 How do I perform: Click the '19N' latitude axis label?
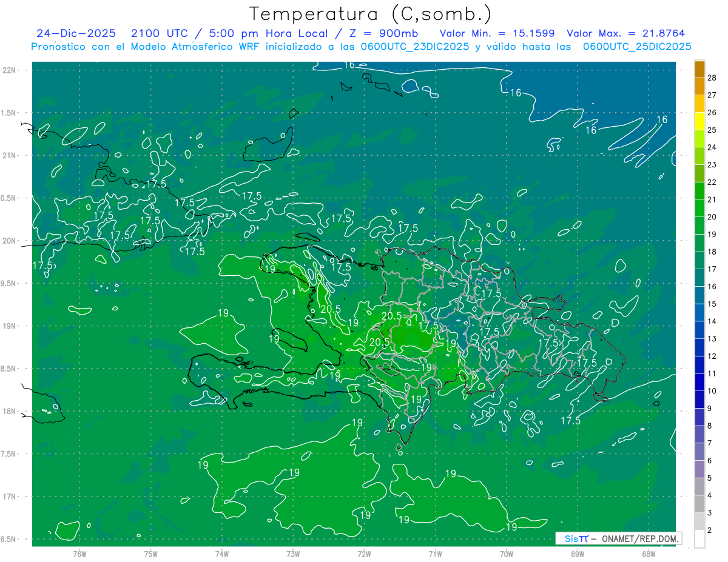[9, 326]
